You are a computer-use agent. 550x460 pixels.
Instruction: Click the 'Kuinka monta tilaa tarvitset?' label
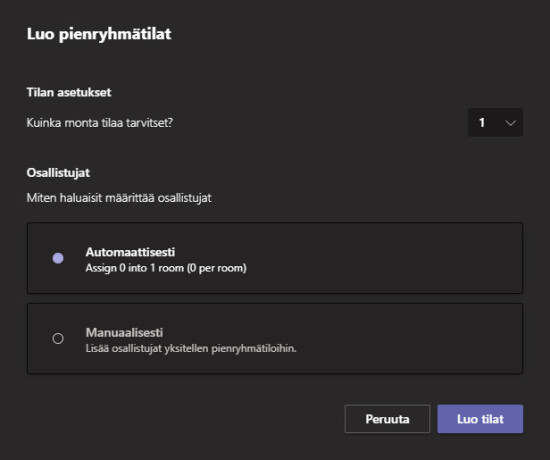[100, 123]
